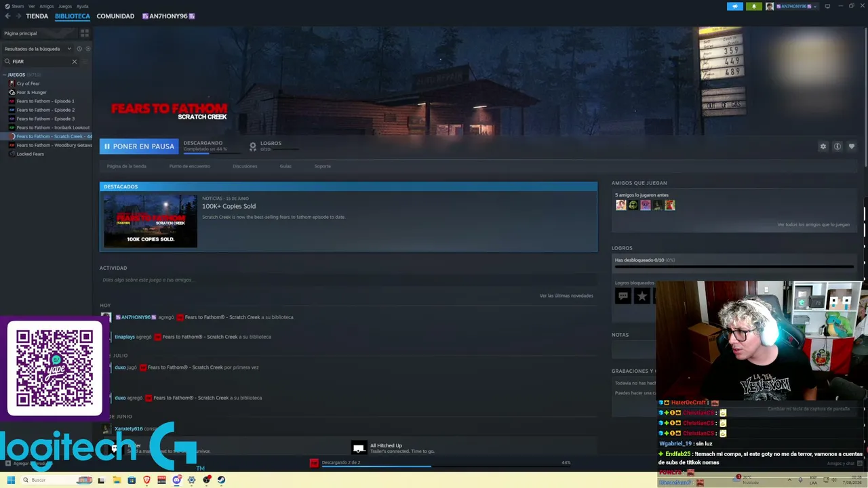868x488 pixels.
Task: Go to COMUNIDAD tab
Action: click(115, 16)
